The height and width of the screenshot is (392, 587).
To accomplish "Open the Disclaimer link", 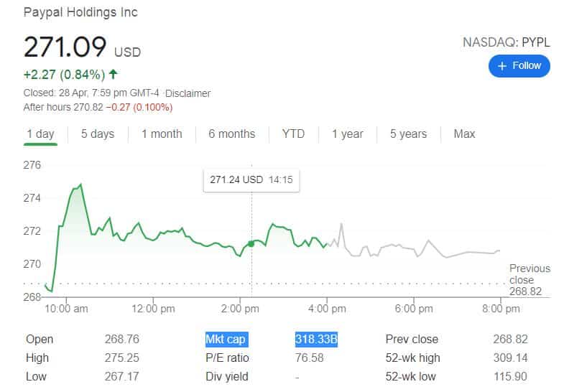I will coord(188,93).
